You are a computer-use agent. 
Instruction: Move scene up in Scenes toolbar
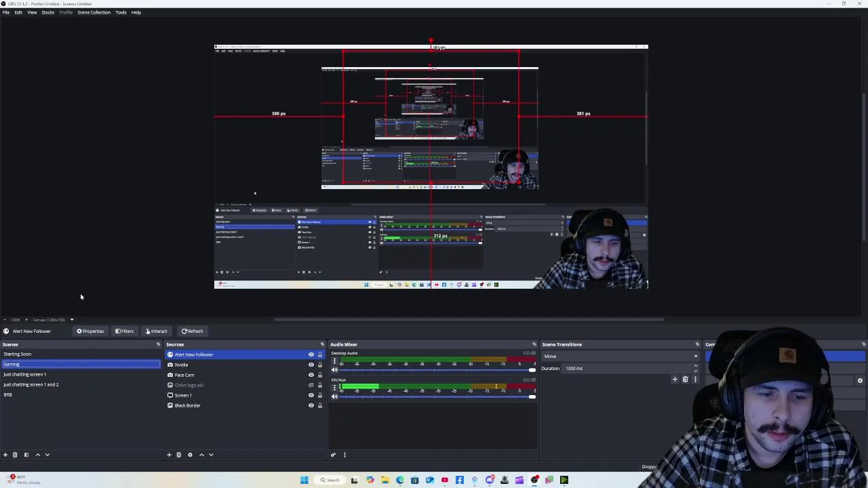(38, 455)
